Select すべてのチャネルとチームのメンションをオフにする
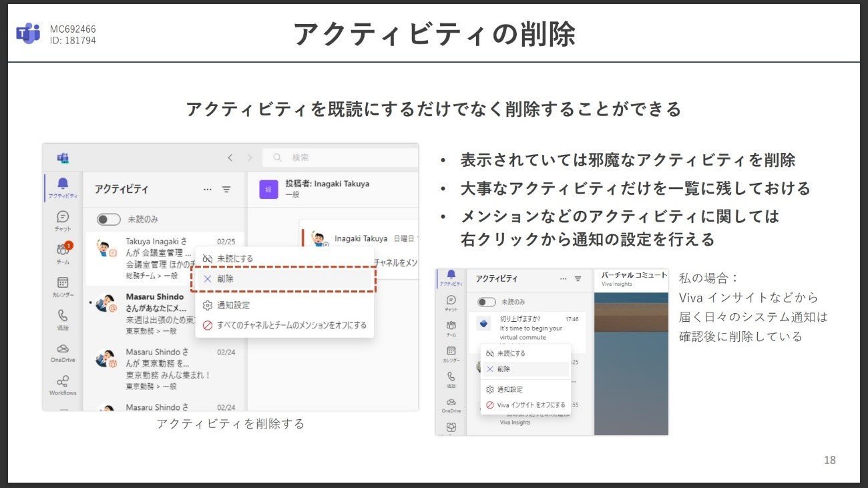Viewport: 868px width, 488px height. [x=284, y=325]
